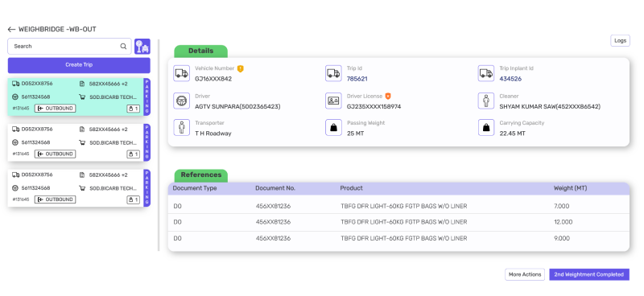Click the steering wheel icon beside Driver
644x296 pixels.
182,101
